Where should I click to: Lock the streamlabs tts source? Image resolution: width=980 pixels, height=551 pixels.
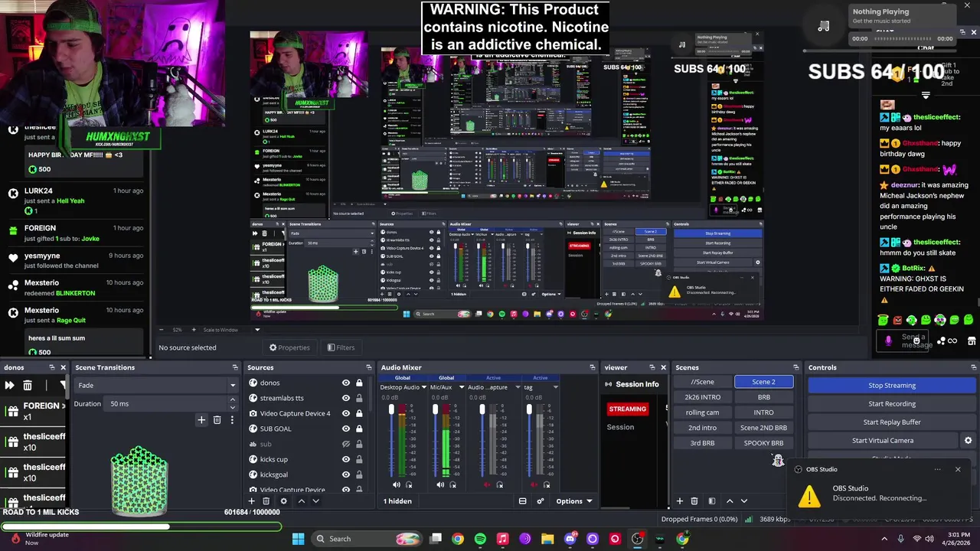point(359,398)
